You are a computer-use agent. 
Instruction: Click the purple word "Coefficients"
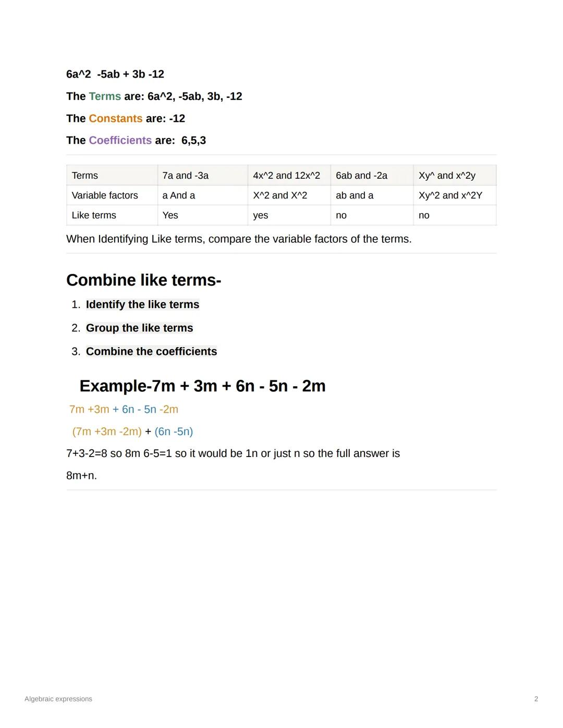click(120, 140)
